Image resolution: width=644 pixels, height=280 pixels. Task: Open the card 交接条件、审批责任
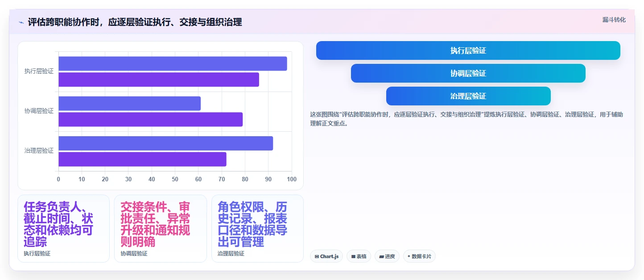click(x=161, y=229)
